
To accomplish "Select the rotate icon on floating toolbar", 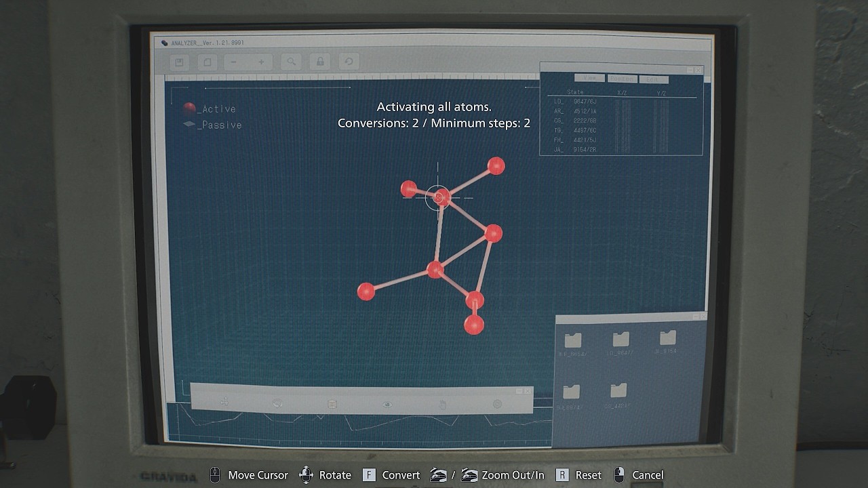I will point(277,403).
